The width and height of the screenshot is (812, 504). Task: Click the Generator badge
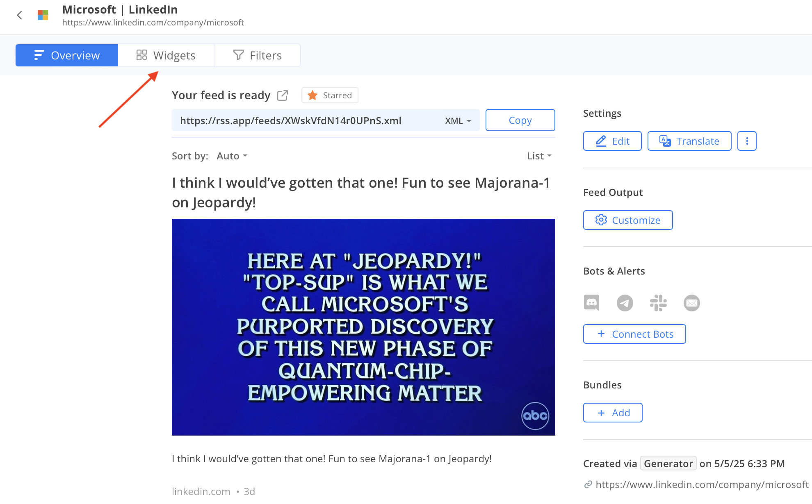[668, 463]
